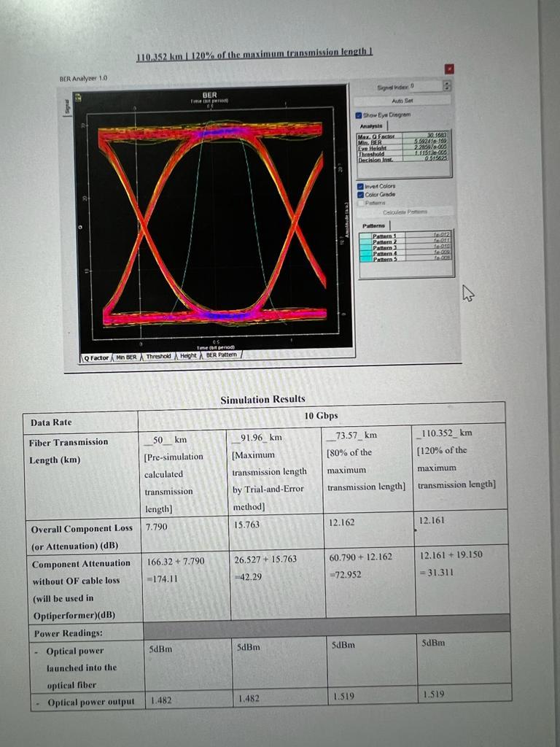This screenshot has height=747, width=560.
Task: Open the Q Factor tab
Action: coord(97,357)
